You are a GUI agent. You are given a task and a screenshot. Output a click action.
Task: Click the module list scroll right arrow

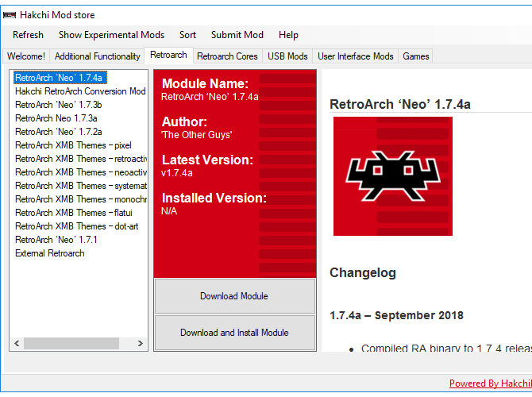click(x=140, y=343)
